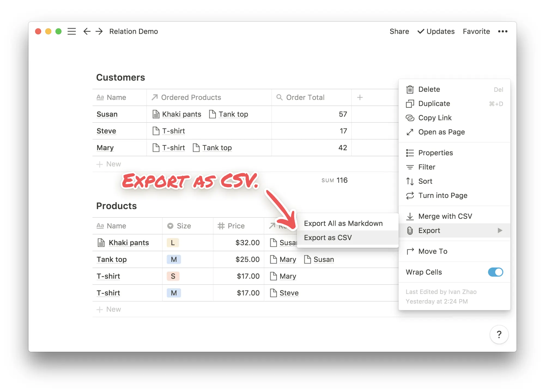
Task: Click the Open as Page arrow icon
Action: [410, 132]
